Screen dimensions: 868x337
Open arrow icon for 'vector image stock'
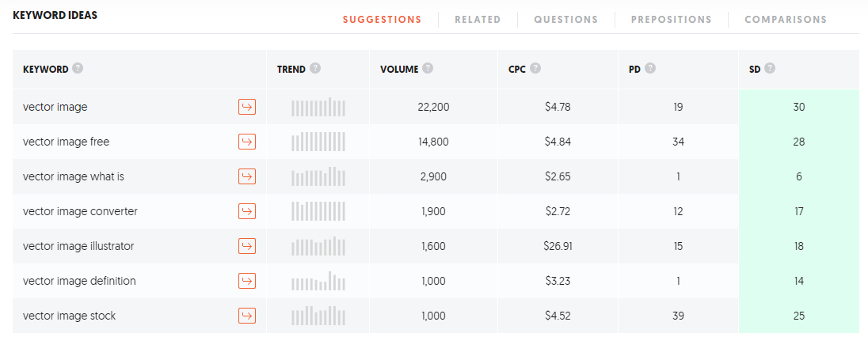[247, 316]
